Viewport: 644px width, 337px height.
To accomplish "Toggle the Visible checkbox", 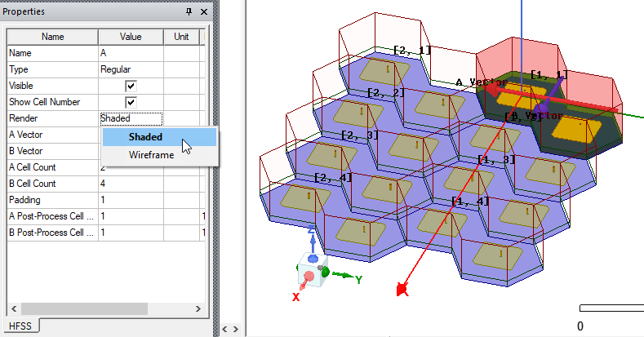I will 131,86.
